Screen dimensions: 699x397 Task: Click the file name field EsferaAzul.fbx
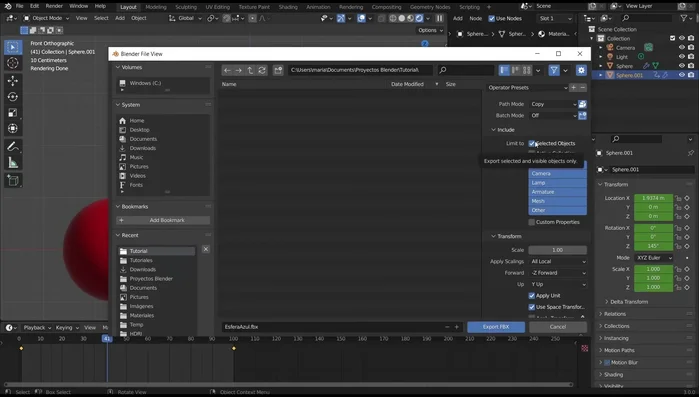[x=332, y=327]
